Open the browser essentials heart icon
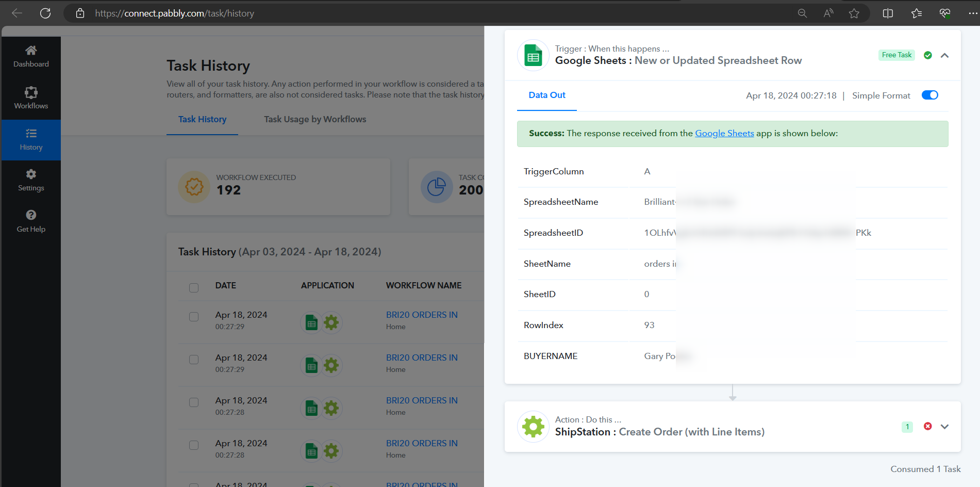The height and width of the screenshot is (487, 980). coord(945,13)
